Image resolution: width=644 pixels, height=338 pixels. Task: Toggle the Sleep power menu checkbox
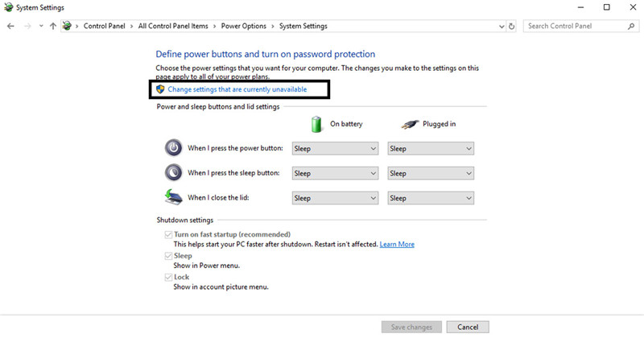pos(167,256)
